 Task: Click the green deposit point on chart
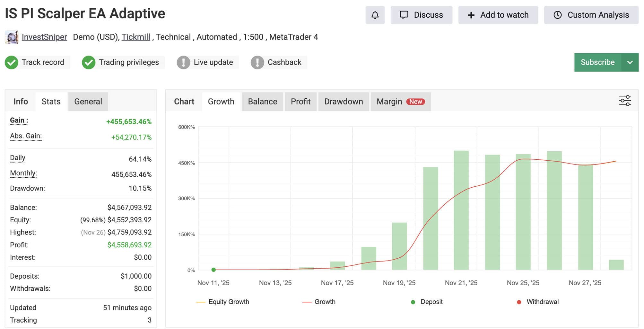pyautogui.click(x=213, y=270)
